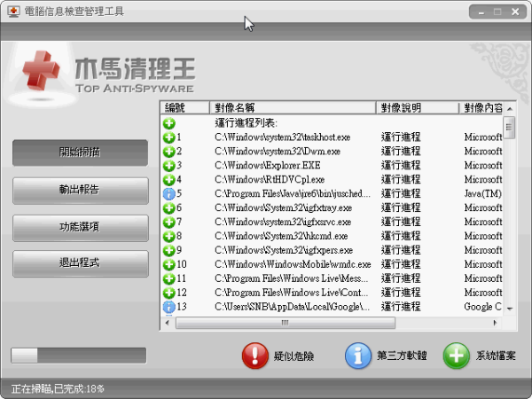Click the blue info icon of row 5
This screenshot has width=532, height=399.
[169, 193]
